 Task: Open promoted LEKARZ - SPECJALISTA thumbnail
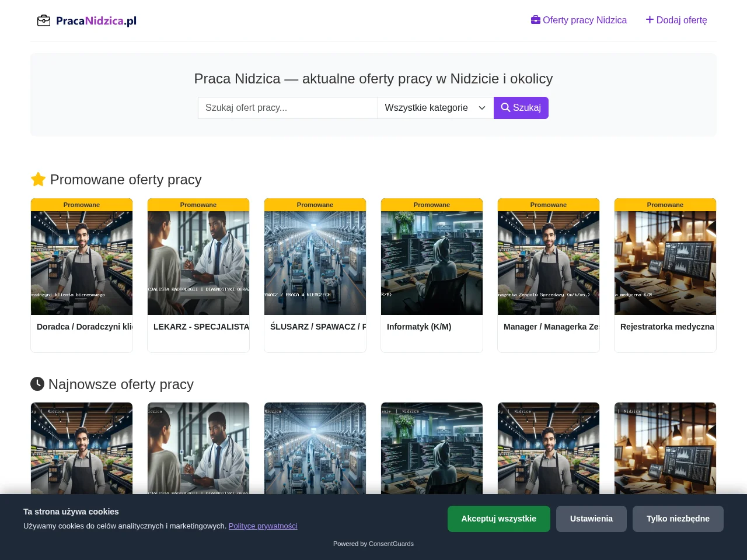coord(198,263)
